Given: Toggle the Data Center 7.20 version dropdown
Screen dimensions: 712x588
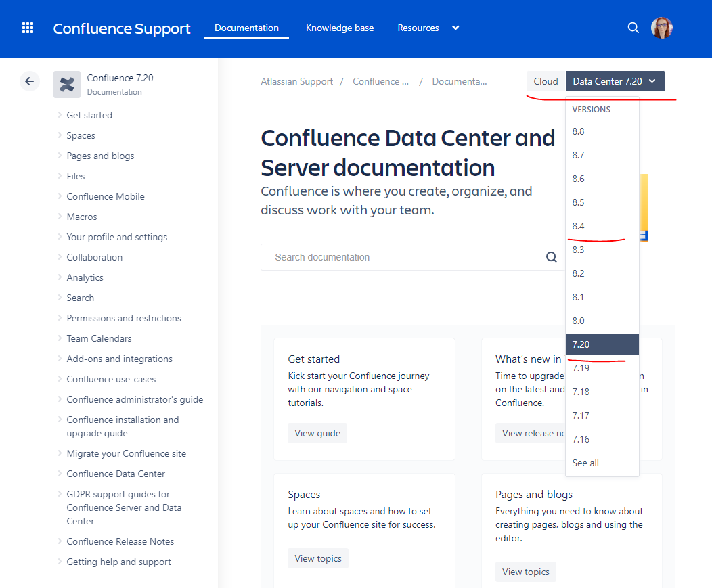Looking at the screenshot, I should 615,81.
